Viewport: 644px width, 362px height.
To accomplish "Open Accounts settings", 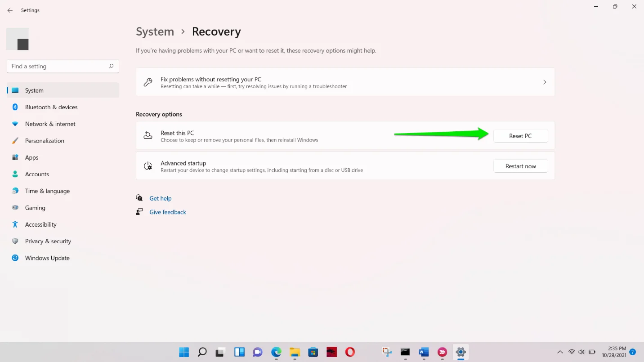I will point(63,174).
